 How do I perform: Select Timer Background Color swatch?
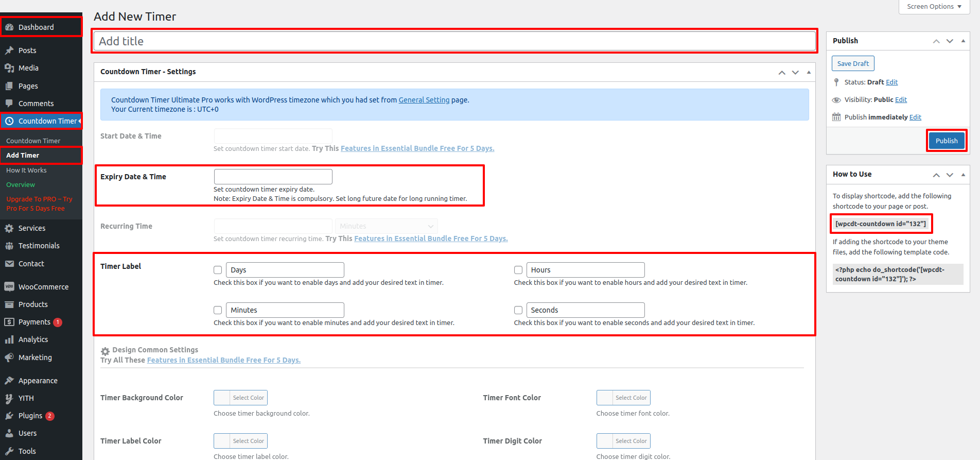(x=240, y=398)
